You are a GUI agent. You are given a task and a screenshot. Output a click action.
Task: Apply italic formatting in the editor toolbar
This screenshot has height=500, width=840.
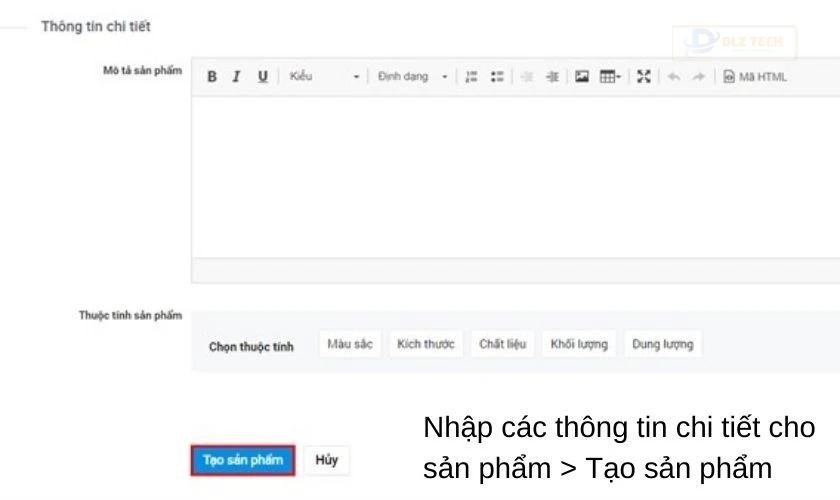pos(236,77)
